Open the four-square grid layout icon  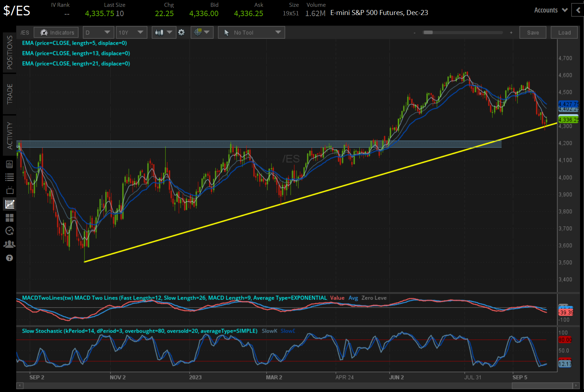point(10,218)
